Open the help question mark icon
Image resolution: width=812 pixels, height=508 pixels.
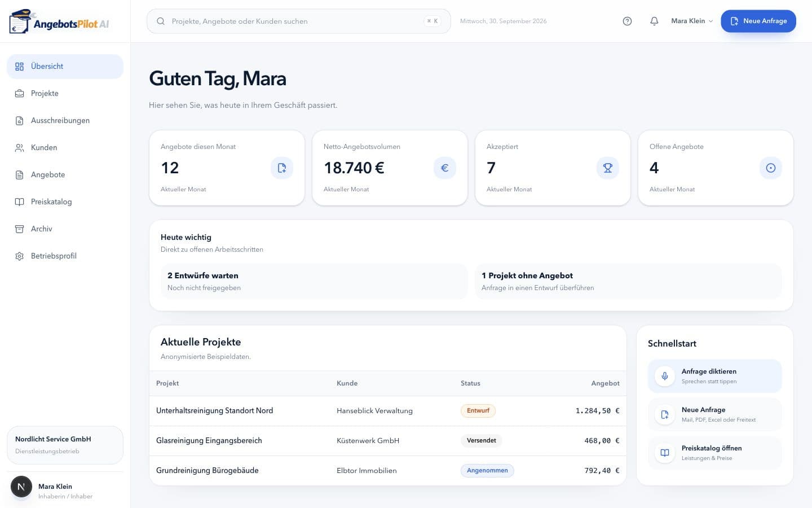click(627, 21)
